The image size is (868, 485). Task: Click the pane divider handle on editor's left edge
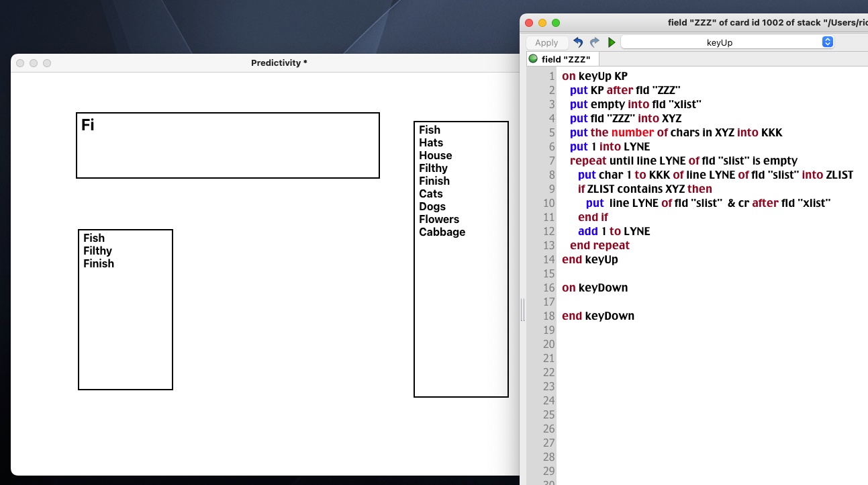(x=522, y=310)
